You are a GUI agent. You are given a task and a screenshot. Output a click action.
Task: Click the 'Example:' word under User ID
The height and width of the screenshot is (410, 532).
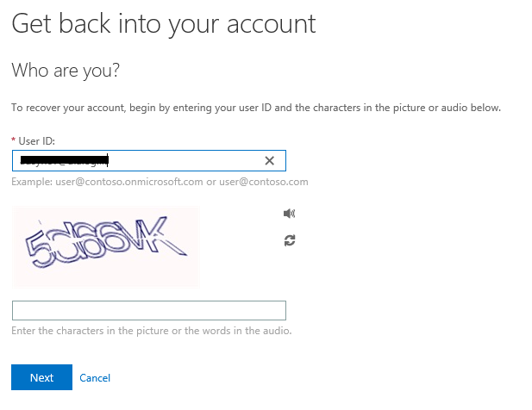[32, 182]
